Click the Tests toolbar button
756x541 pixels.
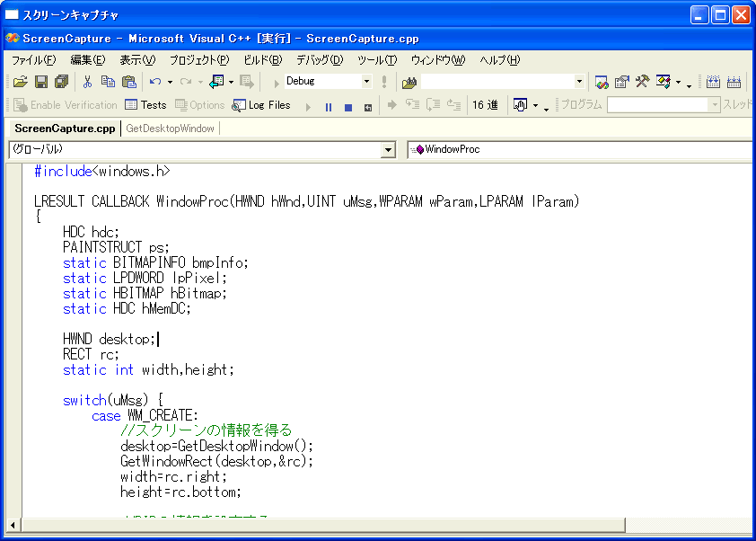click(145, 105)
